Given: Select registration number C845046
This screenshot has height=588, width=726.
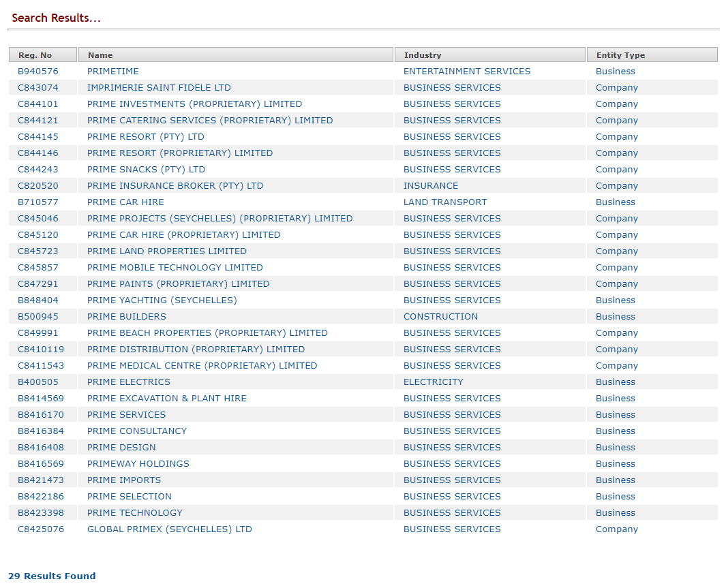Looking at the screenshot, I should click(x=38, y=218).
